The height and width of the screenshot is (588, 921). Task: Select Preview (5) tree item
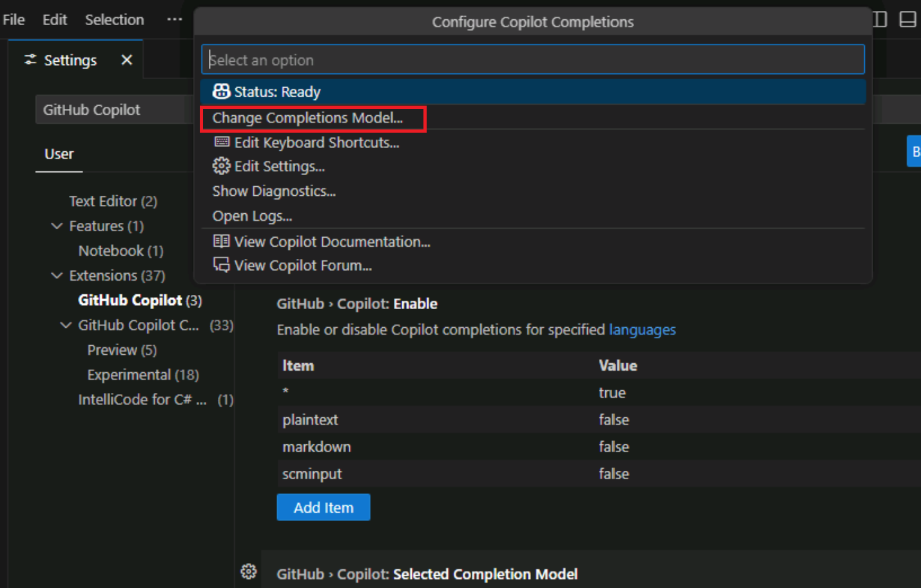[x=122, y=350]
